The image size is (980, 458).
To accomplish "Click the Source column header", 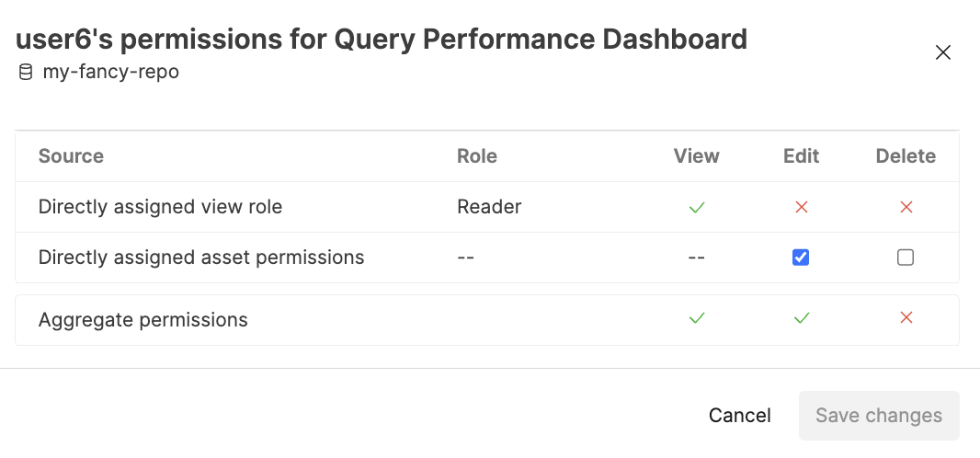I will pos(71,156).
